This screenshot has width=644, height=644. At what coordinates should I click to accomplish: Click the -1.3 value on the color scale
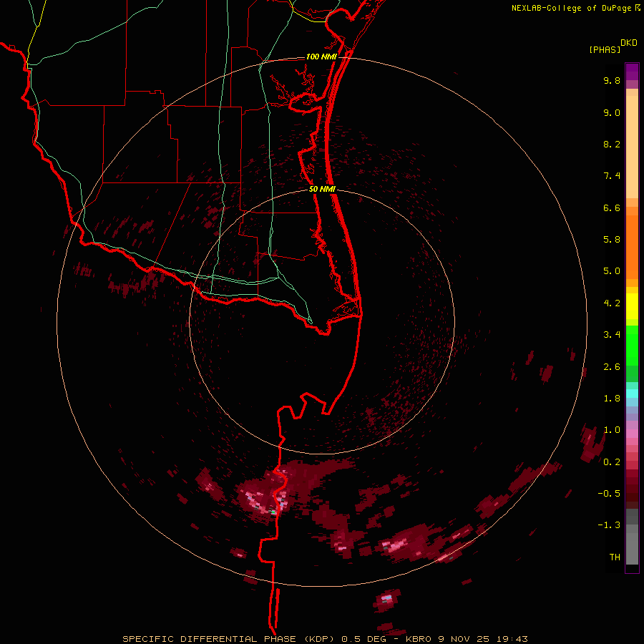pos(609,525)
